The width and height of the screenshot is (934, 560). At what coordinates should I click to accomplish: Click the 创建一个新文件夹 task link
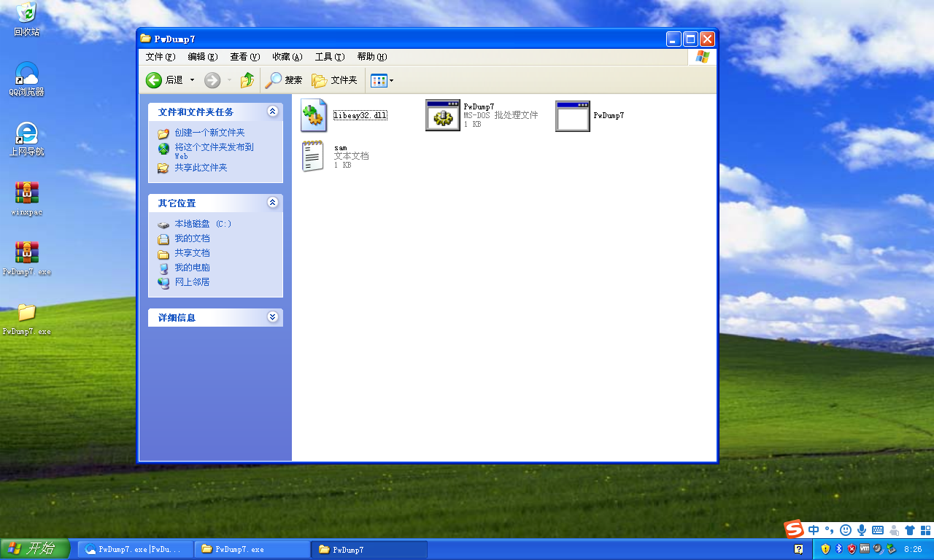click(209, 133)
